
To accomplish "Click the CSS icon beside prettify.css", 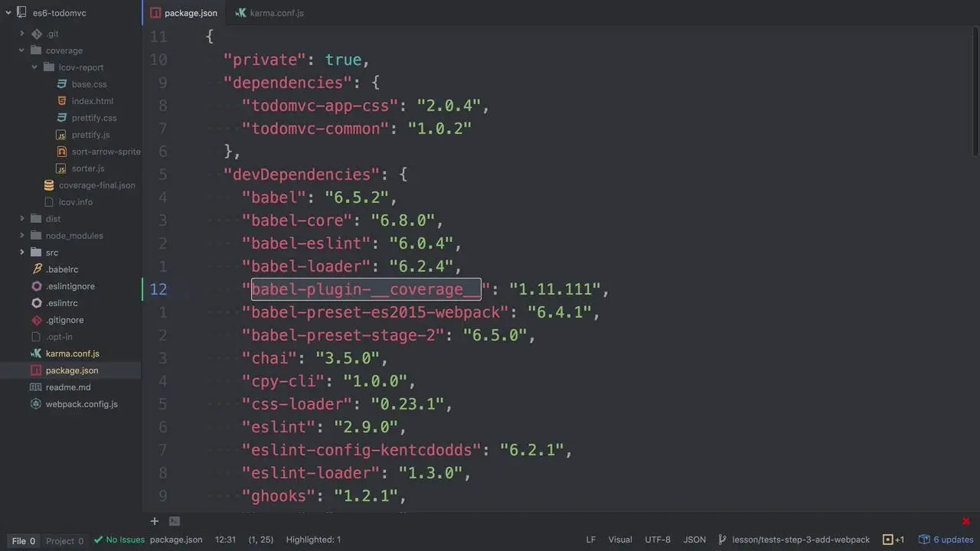I will pos(63,118).
